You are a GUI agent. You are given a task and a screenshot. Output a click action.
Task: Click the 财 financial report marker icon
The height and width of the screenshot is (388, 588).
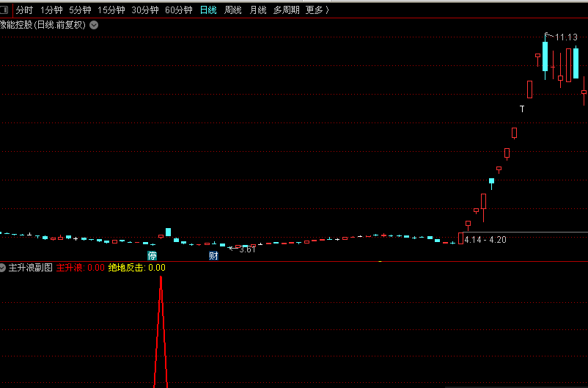(213, 256)
